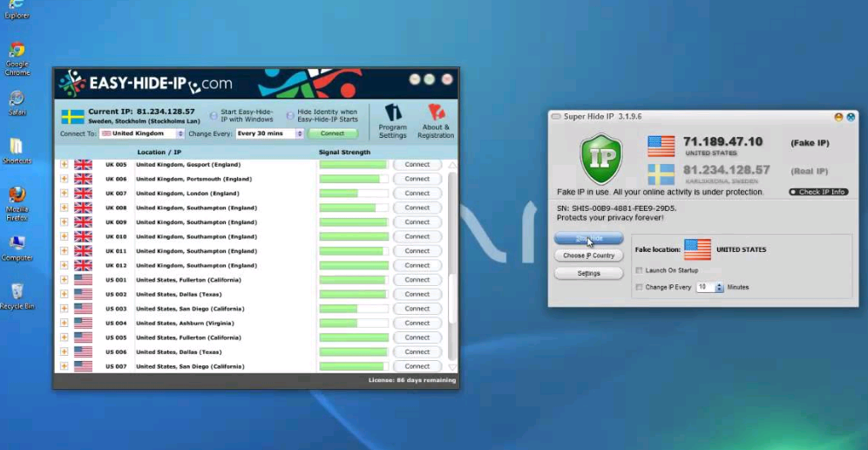Toggle Hide Identity when Easy-Hide-IP Starts
868x450 pixels.
[x=290, y=116]
